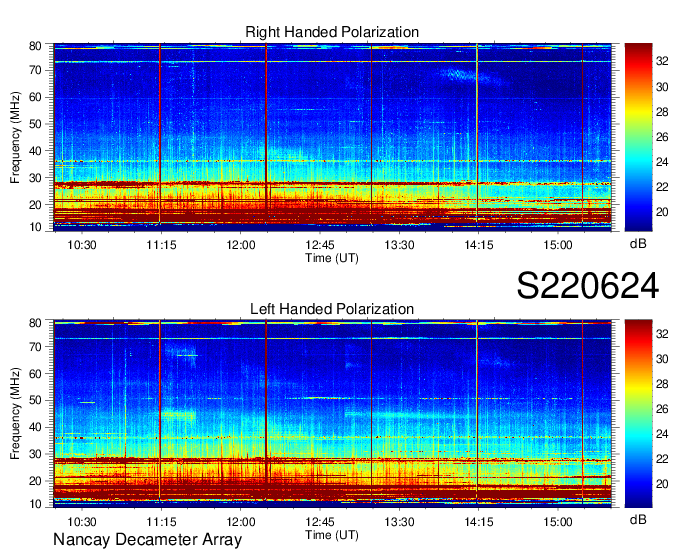Click the 10:30 tick label on Left Handed plot
Image resolution: width=680 pixels, height=552 pixels.
pyautogui.click(x=82, y=522)
